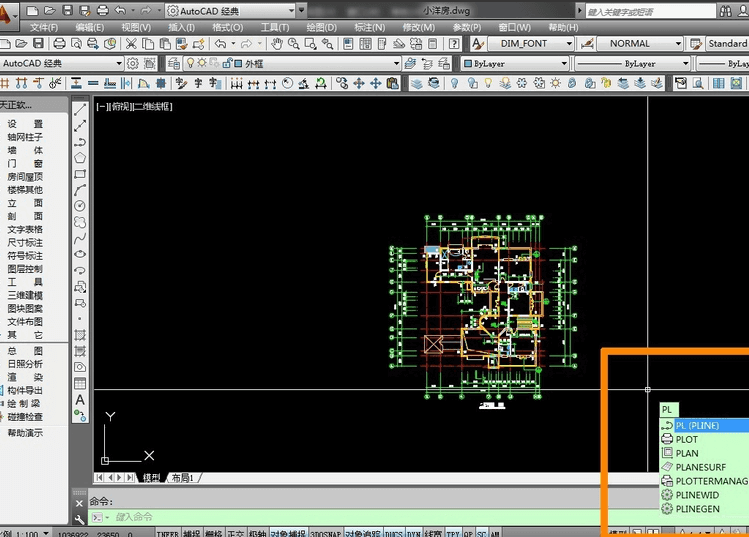Select the Polygon tool in draw toolbar
Image resolution: width=749 pixels, height=537 pixels.
(80, 158)
